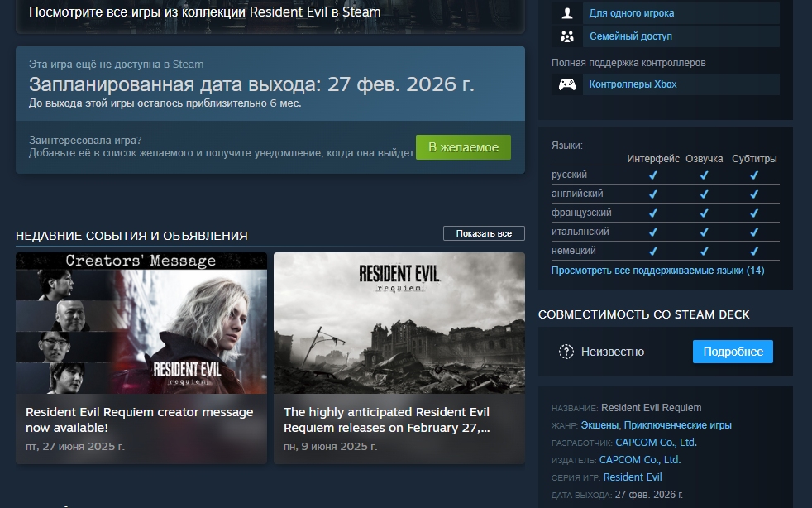
Task: Expand all 14 supported languages link
Action: 657,271
